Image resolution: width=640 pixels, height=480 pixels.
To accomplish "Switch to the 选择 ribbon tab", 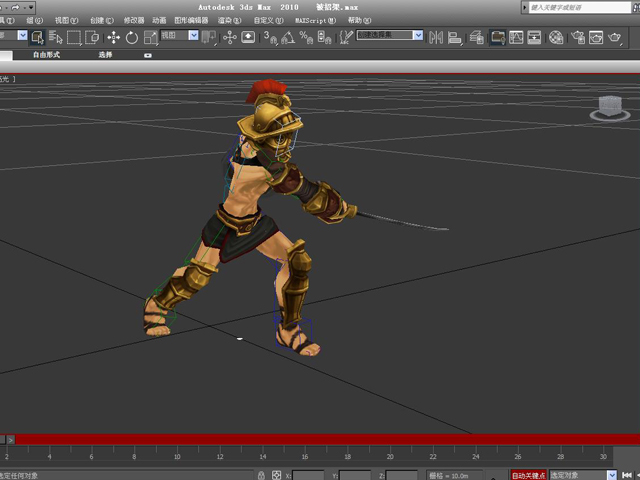I will click(105, 55).
